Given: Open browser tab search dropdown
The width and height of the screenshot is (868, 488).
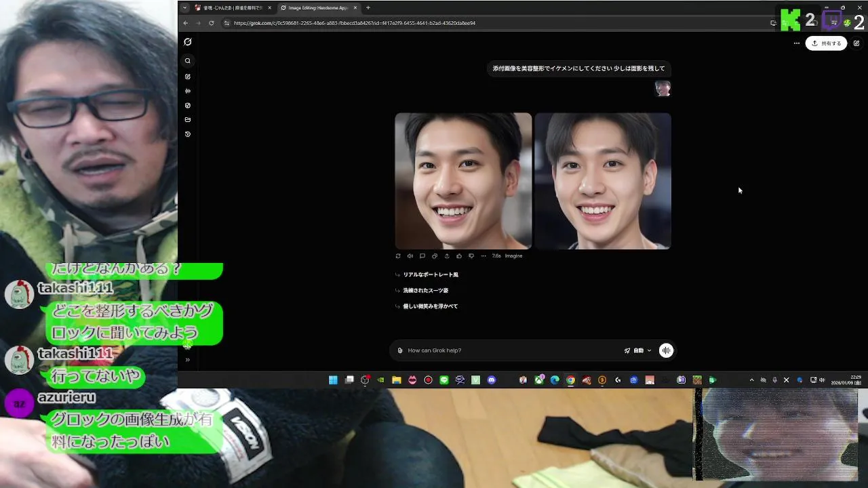Looking at the screenshot, I should point(184,8).
